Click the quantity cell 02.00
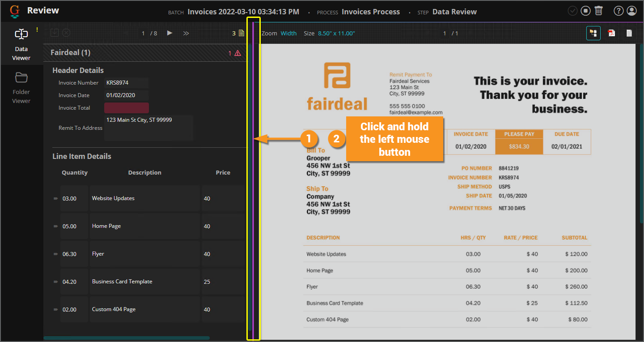The width and height of the screenshot is (644, 342). pos(74,309)
